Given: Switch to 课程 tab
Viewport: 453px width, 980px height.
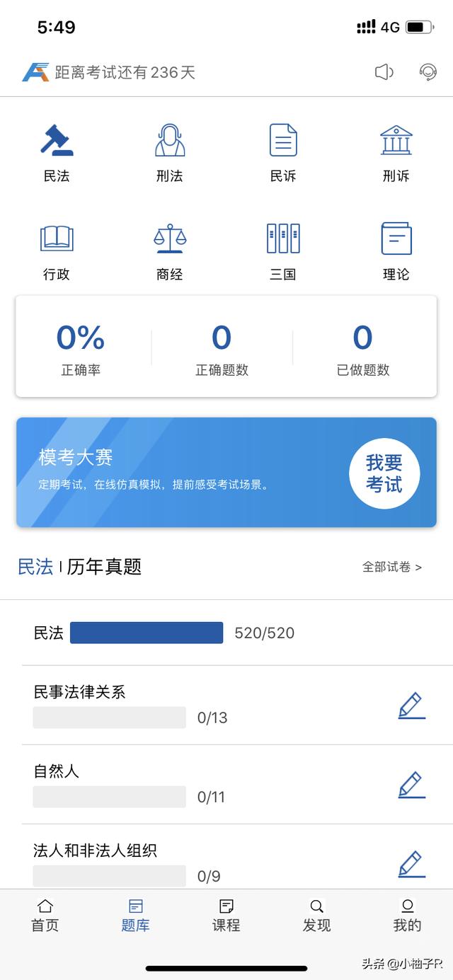Looking at the screenshot, I should point(226,916).
